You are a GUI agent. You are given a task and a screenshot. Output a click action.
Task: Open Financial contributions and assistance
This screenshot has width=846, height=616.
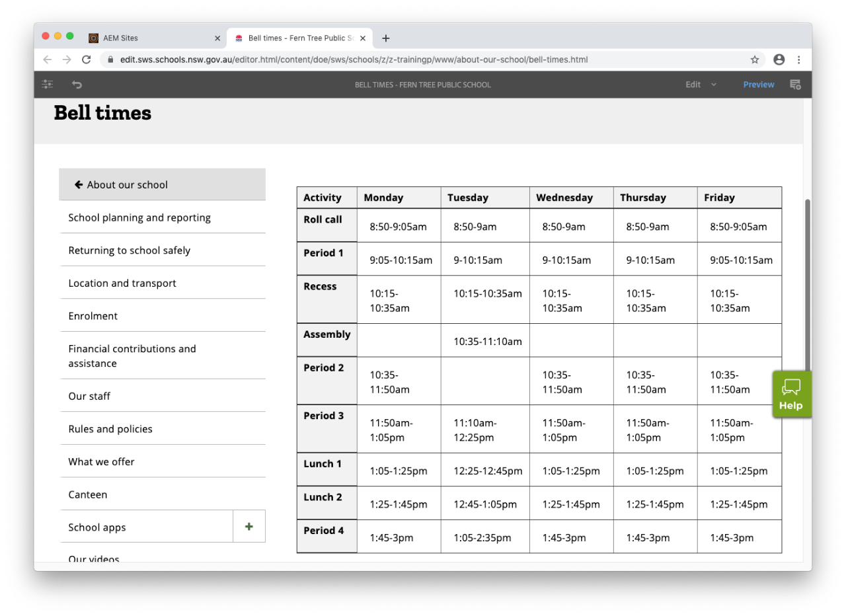[x=162, y=356]
